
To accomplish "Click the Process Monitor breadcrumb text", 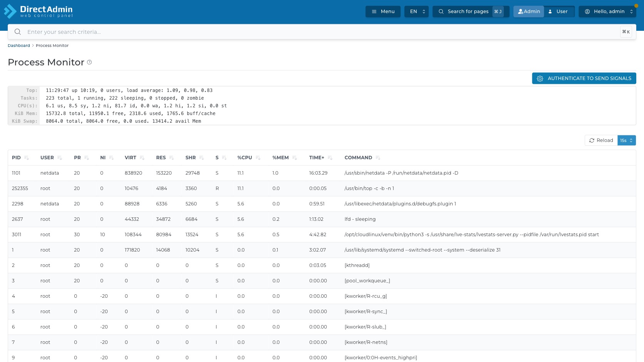I will 52,45.
